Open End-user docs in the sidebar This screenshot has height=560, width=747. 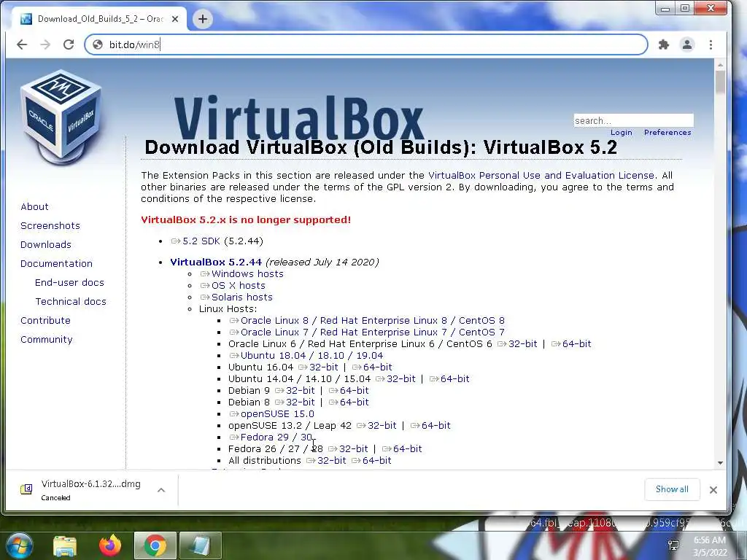coord(69,282)
